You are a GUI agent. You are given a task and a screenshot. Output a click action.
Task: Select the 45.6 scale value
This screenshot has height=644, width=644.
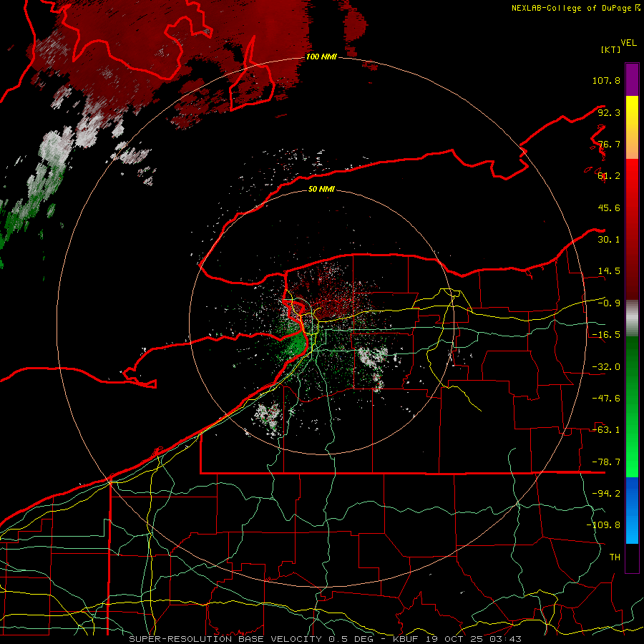pos(609,208)
